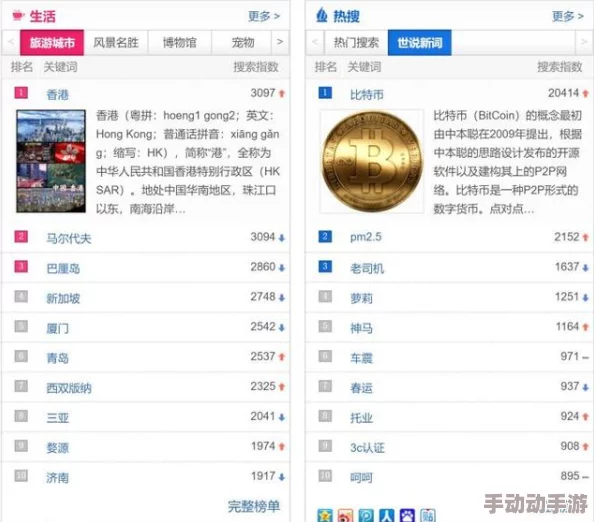The height and width of the screenshot is (522, 594).
Task: Open the 三亚 keyword
Action: pos(58,418)
